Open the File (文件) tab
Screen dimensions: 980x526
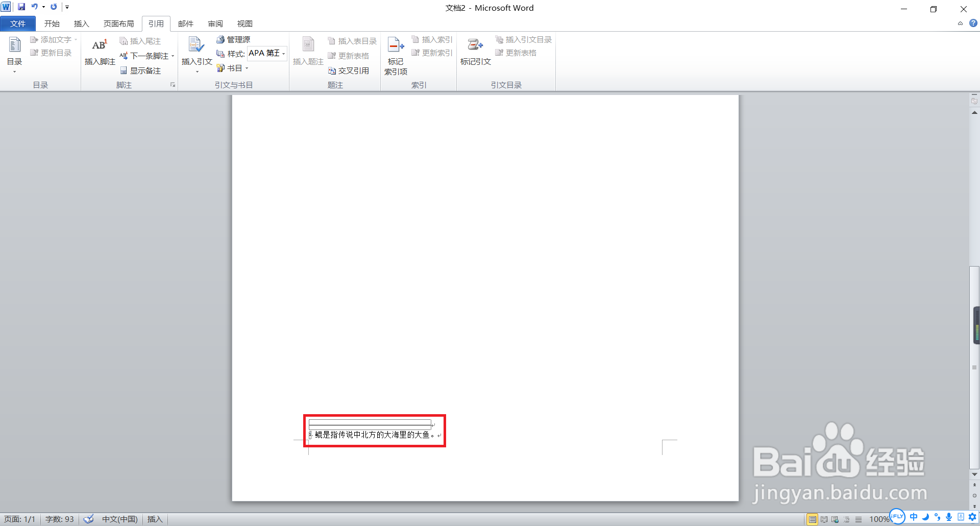click(18, 23)
